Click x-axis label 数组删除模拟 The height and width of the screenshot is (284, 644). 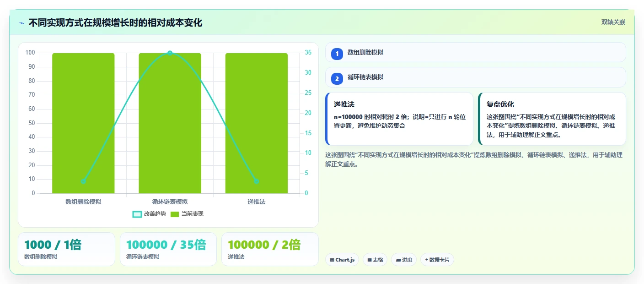(83, 202)
